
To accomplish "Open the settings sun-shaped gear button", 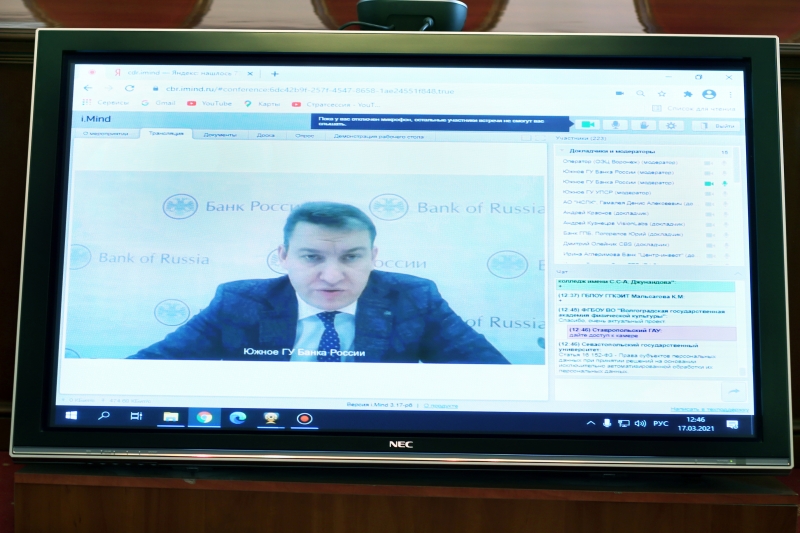I will coord(671,125).
